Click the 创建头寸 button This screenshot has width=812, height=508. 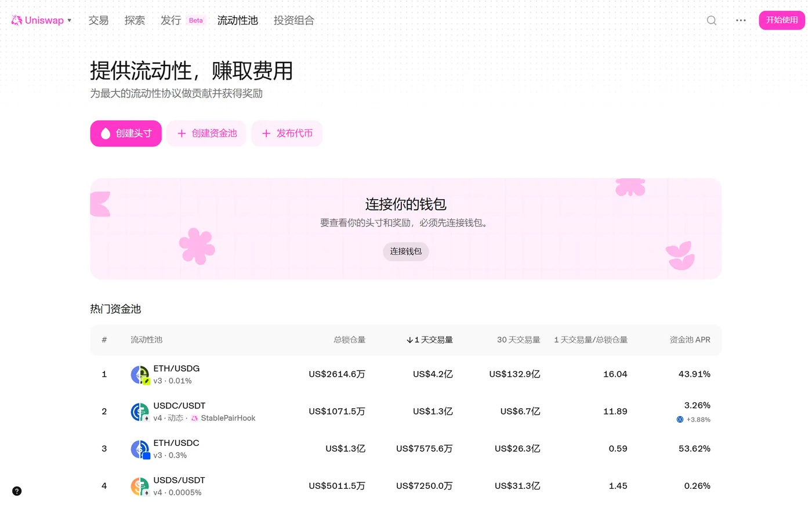tap(126, 134)
